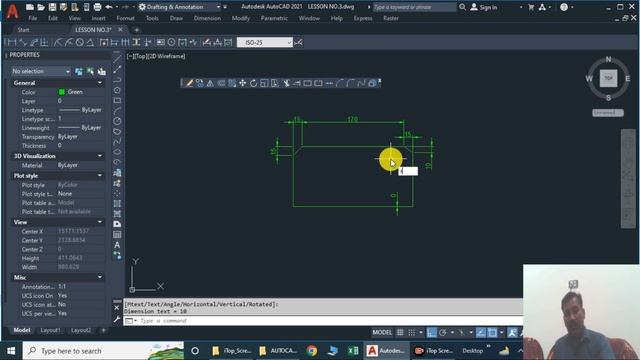Open the Dimension menu

[207, 18]
